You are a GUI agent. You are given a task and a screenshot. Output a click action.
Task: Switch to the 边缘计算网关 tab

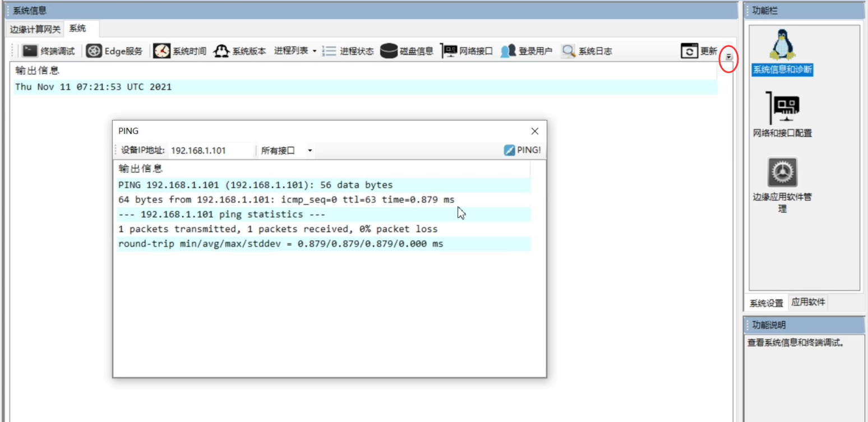[x=35, y=29]
